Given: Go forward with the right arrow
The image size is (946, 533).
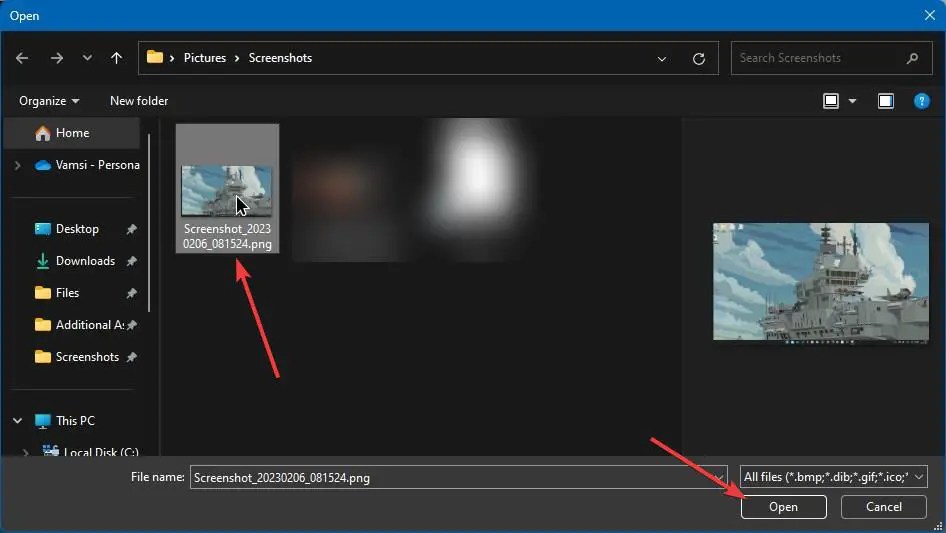Looking at the screenshot, I should point(57,58).
